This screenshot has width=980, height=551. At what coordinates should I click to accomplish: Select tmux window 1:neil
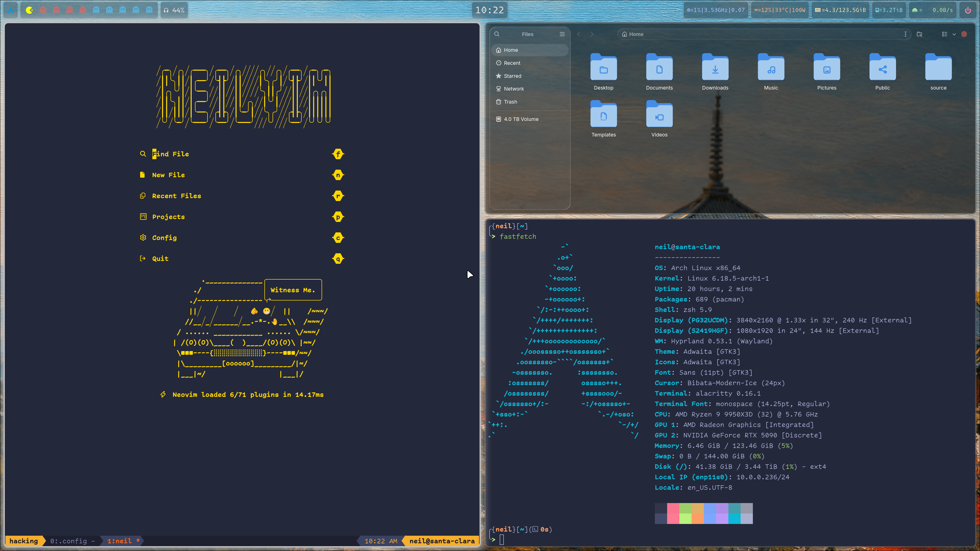120,540
